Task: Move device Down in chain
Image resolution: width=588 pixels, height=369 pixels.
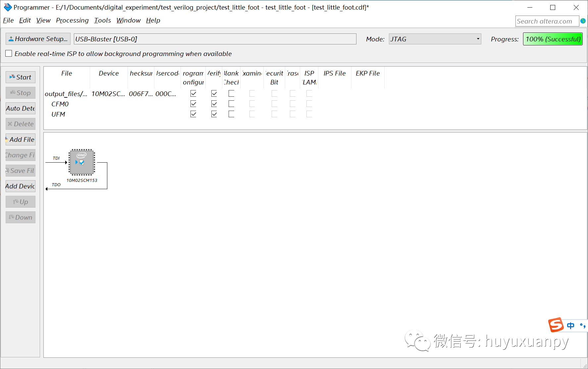Action: (21, 217)
